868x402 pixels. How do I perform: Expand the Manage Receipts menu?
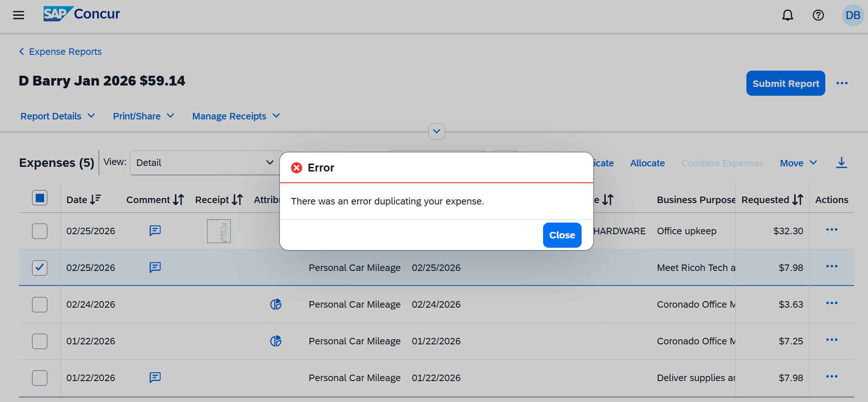236,116
